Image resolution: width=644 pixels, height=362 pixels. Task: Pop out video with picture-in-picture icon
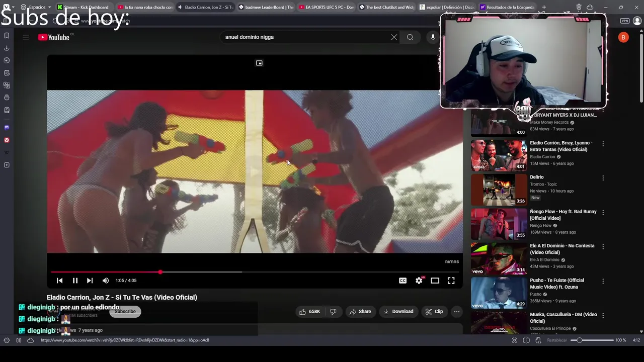click(x=259, y=63)
